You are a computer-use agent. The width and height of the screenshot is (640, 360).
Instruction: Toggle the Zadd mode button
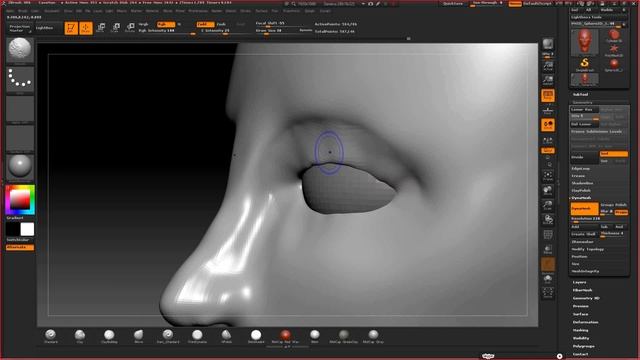(205, 24)
